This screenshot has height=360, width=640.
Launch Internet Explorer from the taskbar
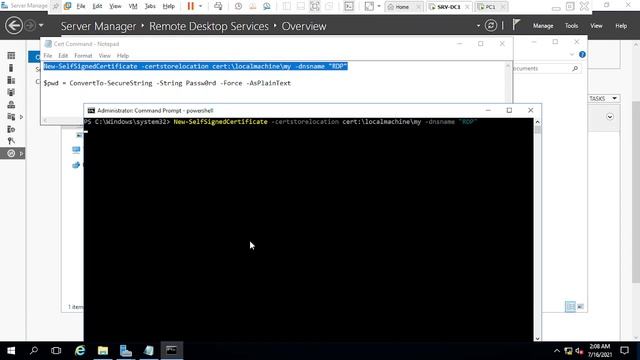pyautogui.click(x=80, y=350)
